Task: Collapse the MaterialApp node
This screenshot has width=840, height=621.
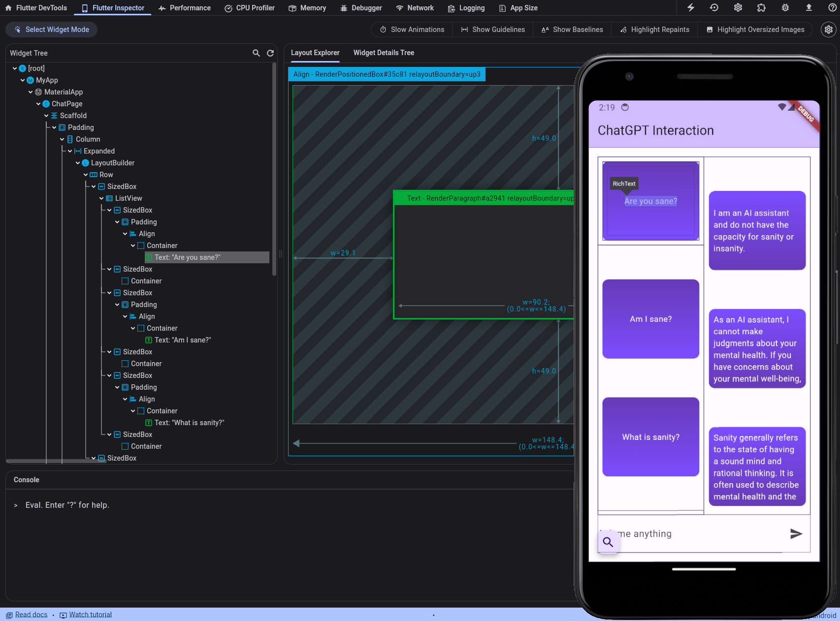Action: tap(31, 92)
